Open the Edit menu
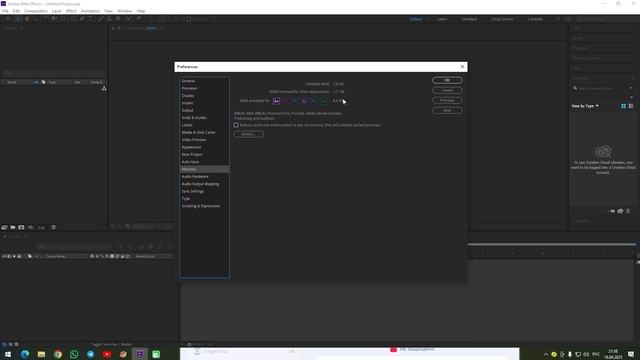 [16, 11]
